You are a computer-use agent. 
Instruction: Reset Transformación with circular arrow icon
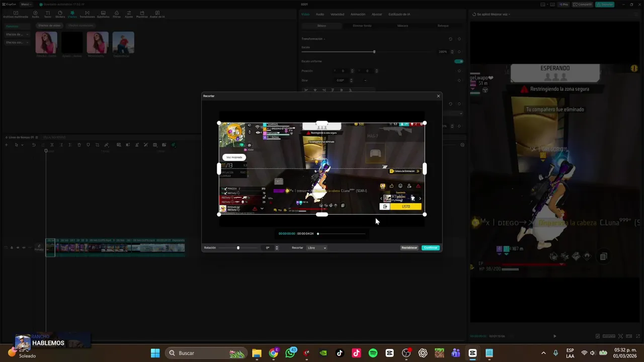coord(450,39)
